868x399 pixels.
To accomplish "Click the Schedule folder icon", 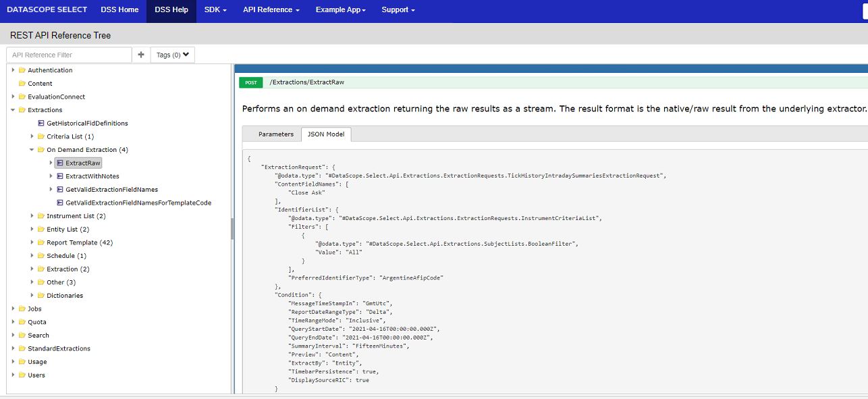I will [40, 256].
